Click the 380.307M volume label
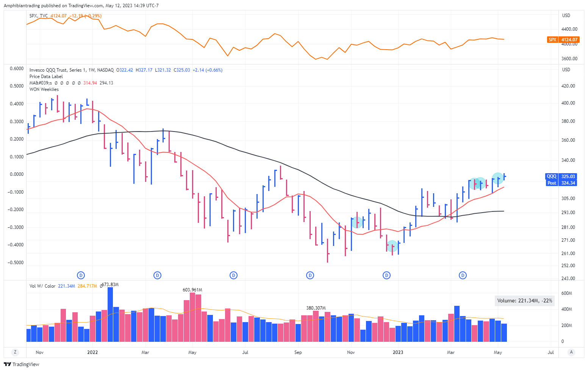This screenshot has width=588, height=371. coord(316,308)
